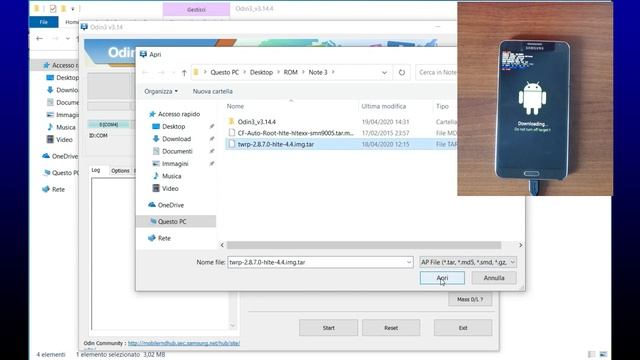Viewport: 640px width, 360px height.
Task: Go up one folder level
Action: [x=184, y=73]
